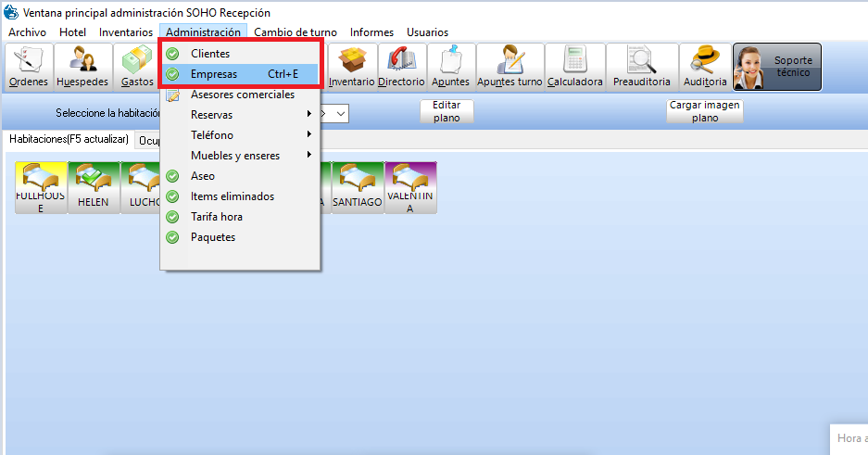This screenshot has width=868, height=455.
Task: Click the Huespedes toolbar icon
Action: coord(82,67)
